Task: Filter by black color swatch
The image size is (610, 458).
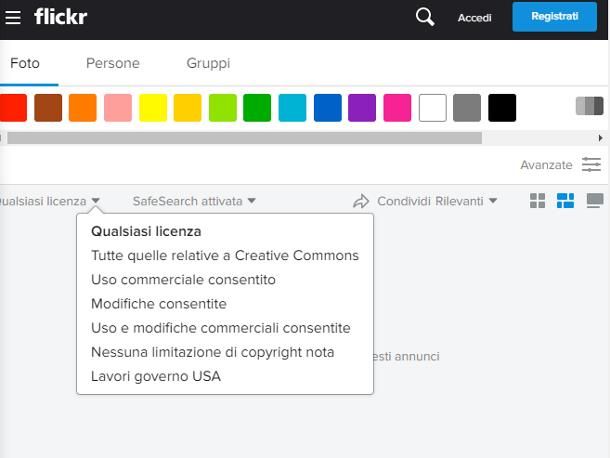Action: point(502,108)
